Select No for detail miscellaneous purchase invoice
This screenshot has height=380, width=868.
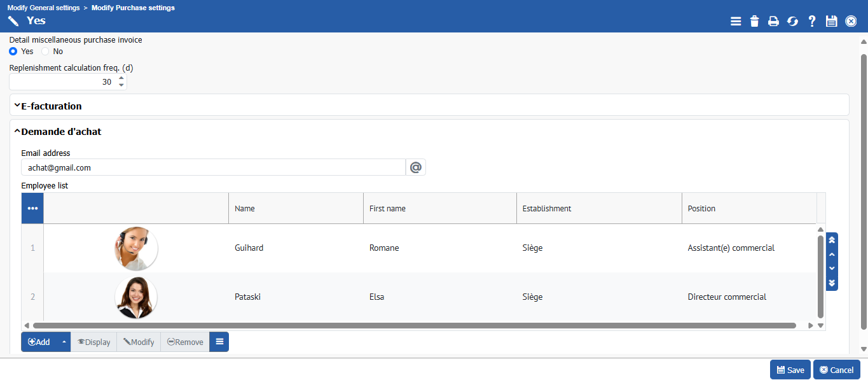tap(45, 52)
